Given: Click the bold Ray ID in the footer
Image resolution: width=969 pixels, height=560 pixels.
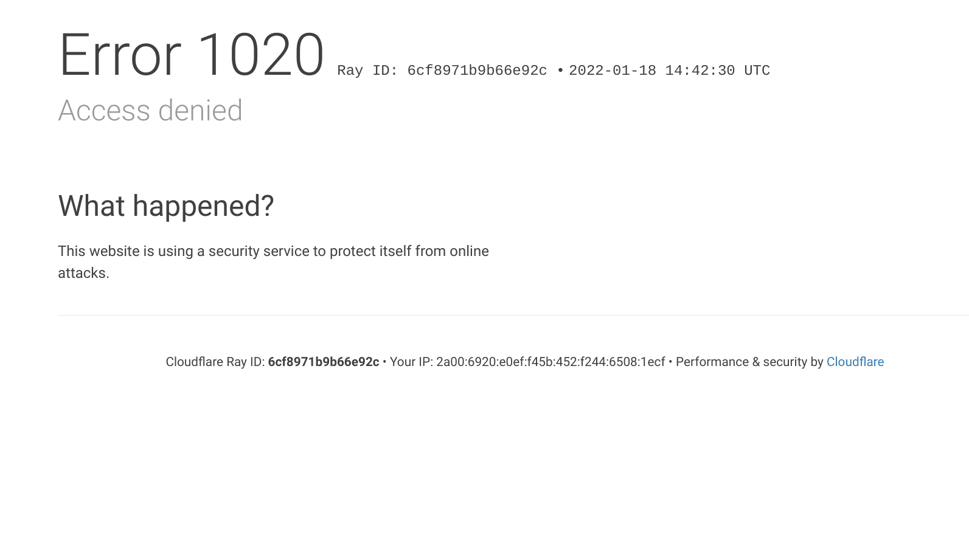Looking at the screenshot, I should pos(324,362).
